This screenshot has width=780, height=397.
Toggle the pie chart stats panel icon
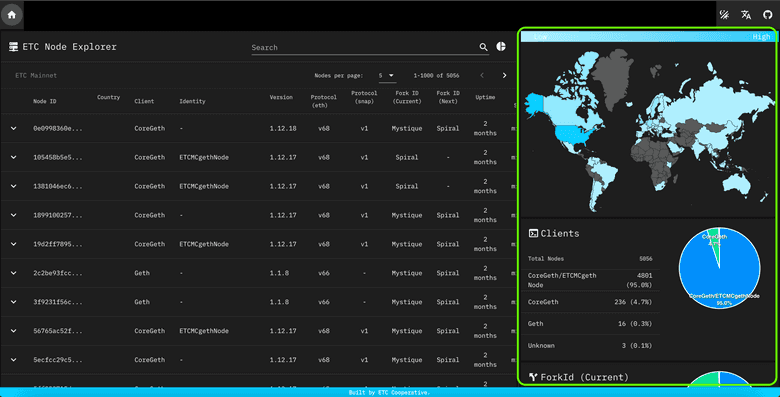coord(501,47)
